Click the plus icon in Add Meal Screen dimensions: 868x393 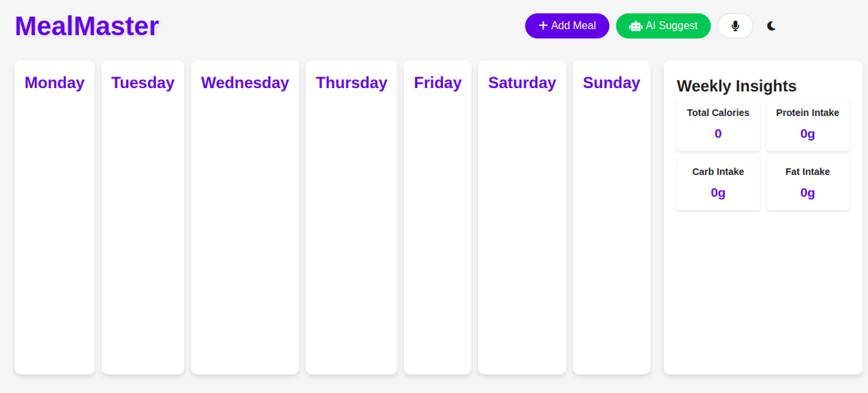[543, 26]
